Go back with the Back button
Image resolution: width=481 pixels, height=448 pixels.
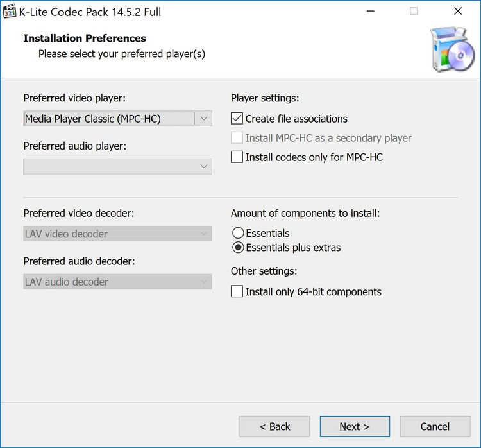coord(274,427)
